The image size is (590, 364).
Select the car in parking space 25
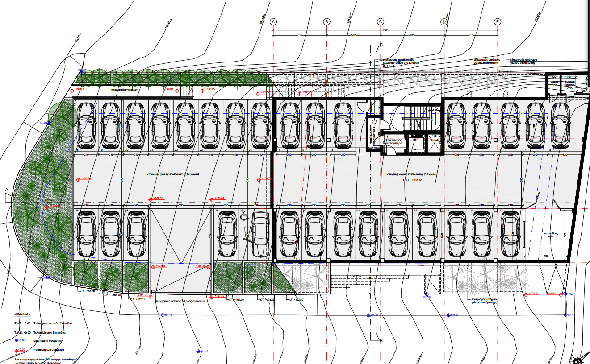point(262,125)
